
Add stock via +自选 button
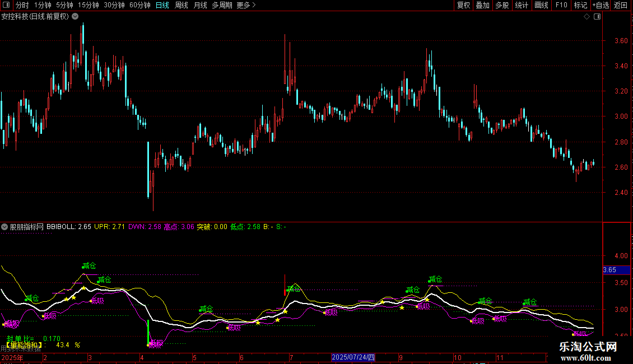601,5
